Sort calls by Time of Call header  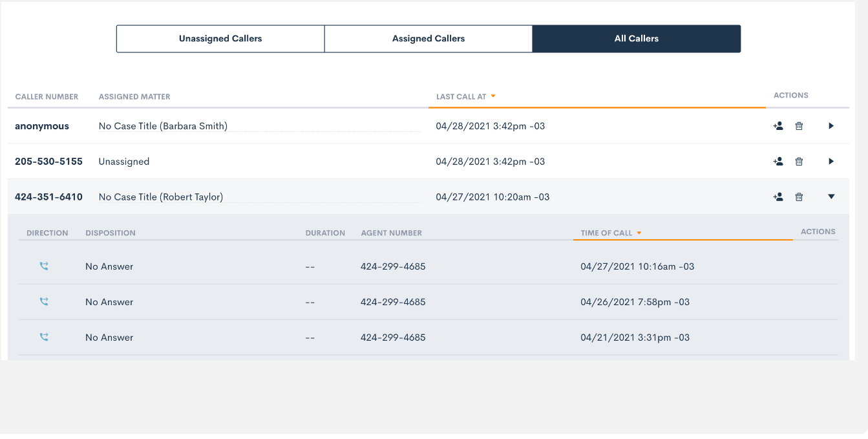606,233
